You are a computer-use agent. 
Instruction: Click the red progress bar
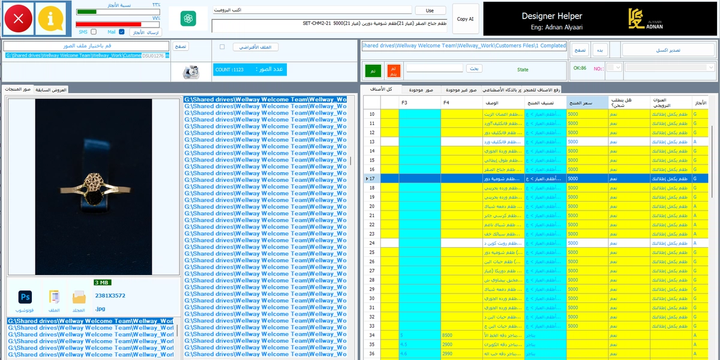pos(118,24)
